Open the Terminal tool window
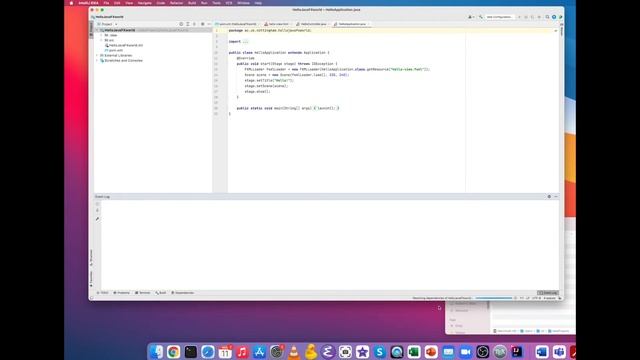 [x=143, y=293]
